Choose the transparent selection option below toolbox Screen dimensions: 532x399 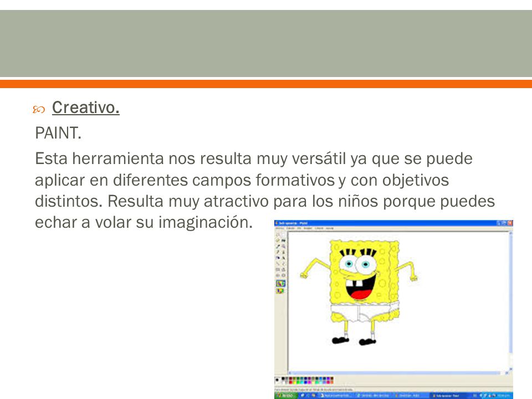click(x=280, y=291)
